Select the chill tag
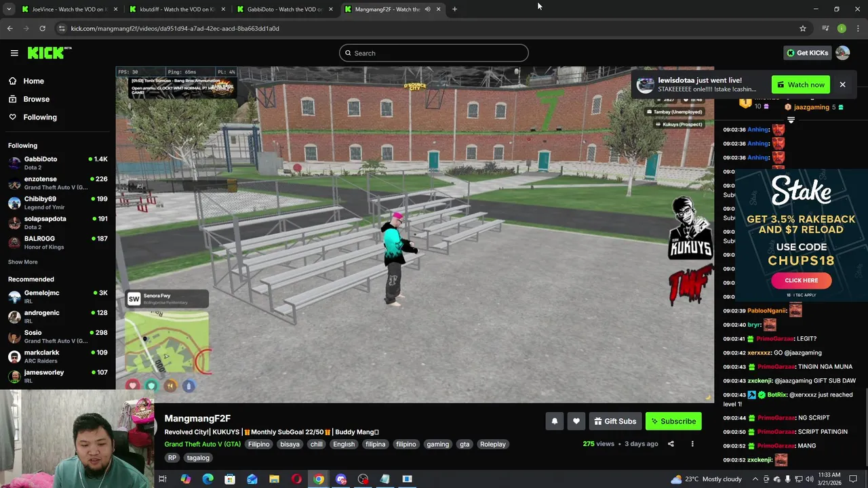The width and height of the screenshot is (868, 488). pos(316,444)
